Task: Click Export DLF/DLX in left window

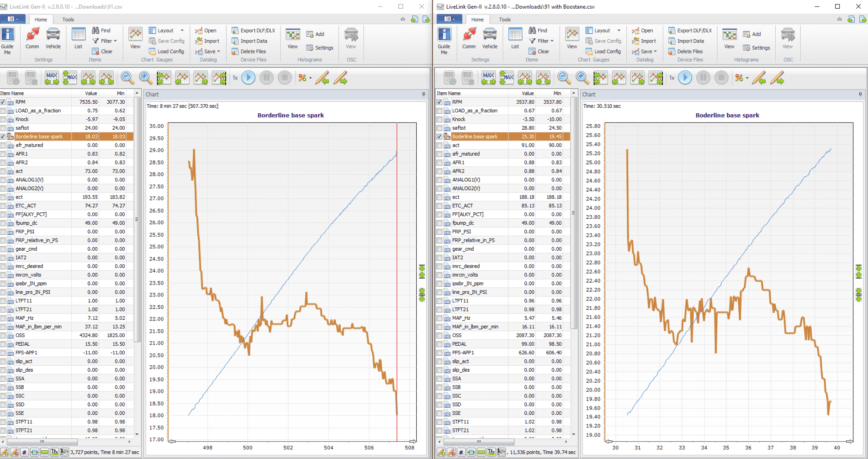Action: (253, 31)
